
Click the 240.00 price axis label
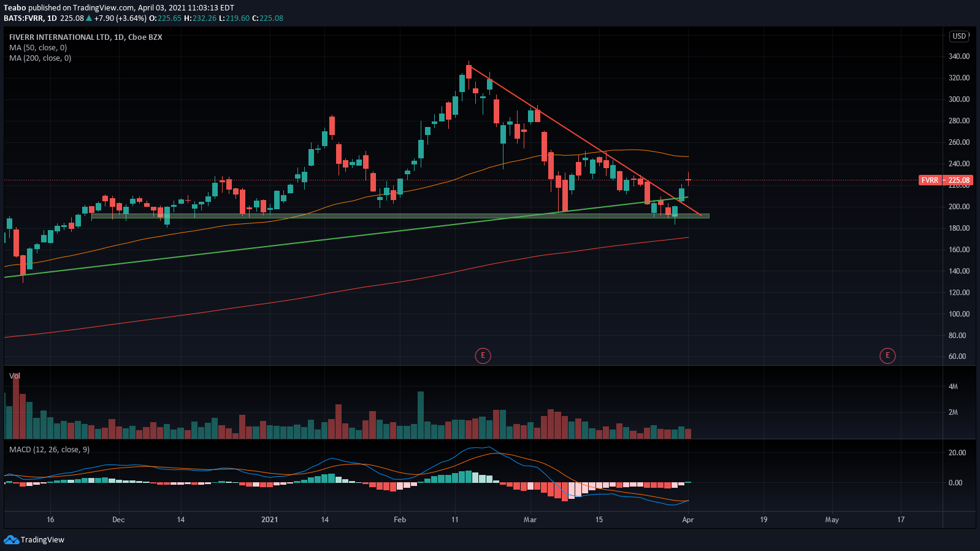tap(959, 164)
